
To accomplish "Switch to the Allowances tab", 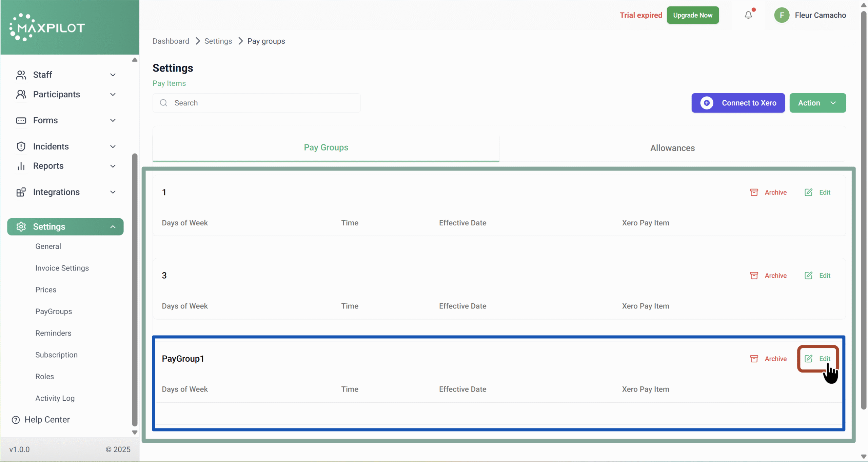I will pos(672,148).
